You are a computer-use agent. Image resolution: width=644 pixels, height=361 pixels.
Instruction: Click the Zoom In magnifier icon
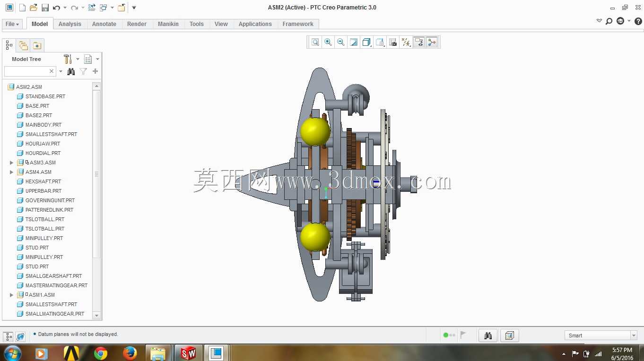[328, 42]
